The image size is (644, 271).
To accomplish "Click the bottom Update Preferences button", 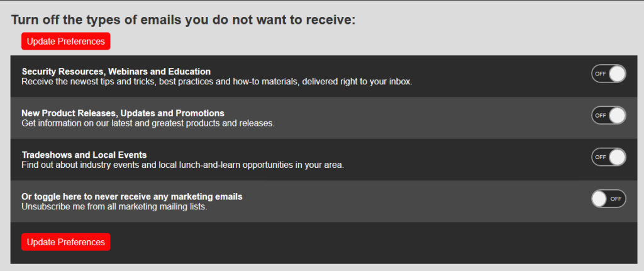I will coord(65,242).
